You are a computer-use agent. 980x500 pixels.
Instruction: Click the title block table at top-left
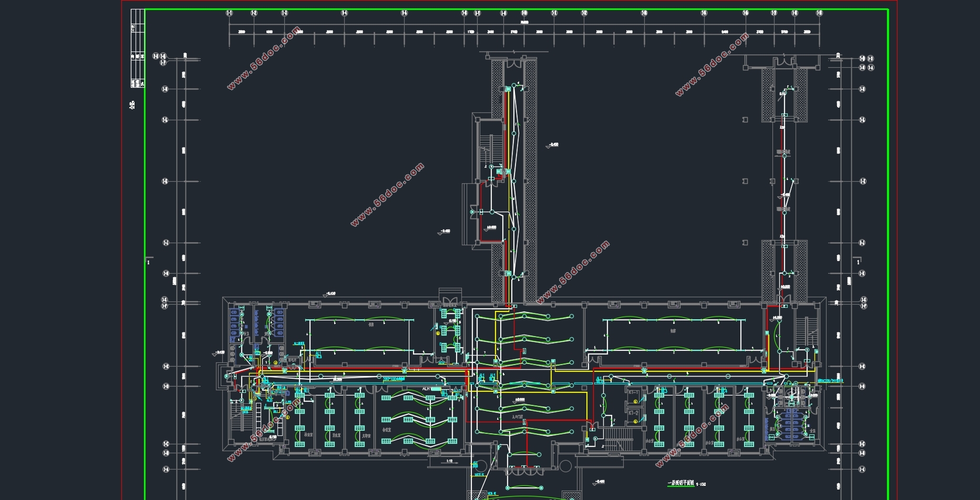(137, 48)
